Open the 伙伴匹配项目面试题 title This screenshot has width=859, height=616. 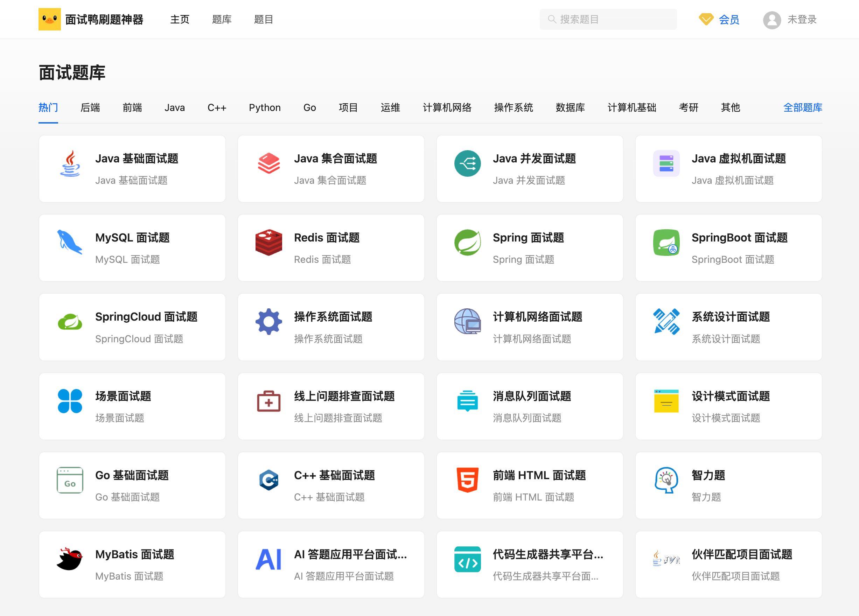(x=742, y=554)
